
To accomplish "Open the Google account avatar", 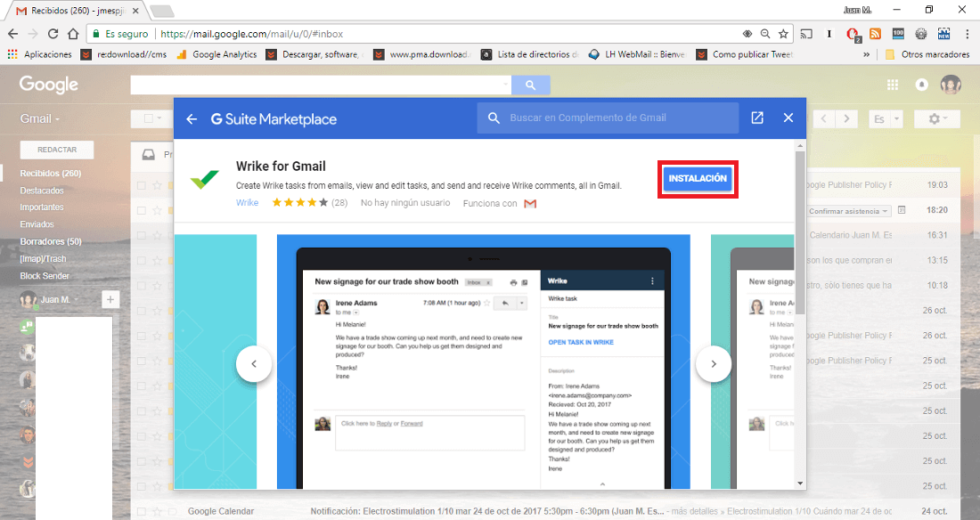I will 951,85.
